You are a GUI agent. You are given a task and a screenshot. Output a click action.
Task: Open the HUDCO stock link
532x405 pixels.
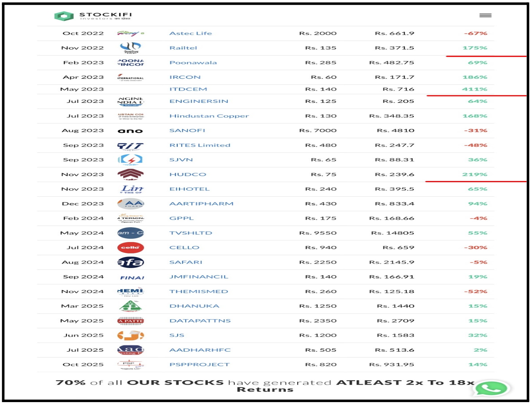click(188, 175)
